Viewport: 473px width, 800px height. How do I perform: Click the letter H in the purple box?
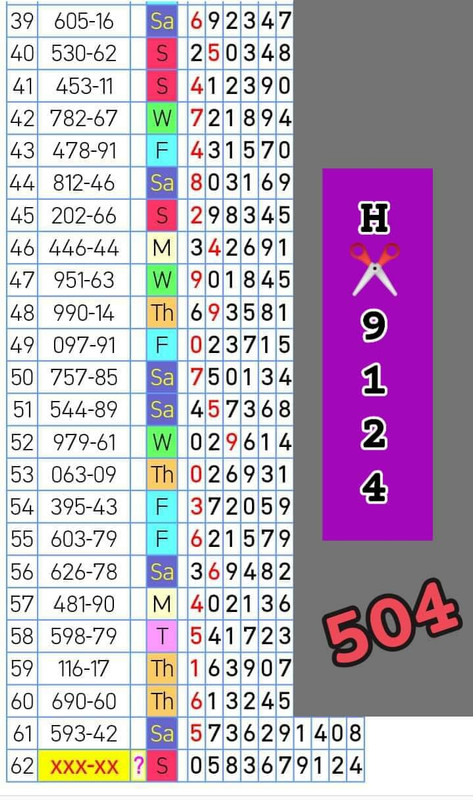click(375, 218)
